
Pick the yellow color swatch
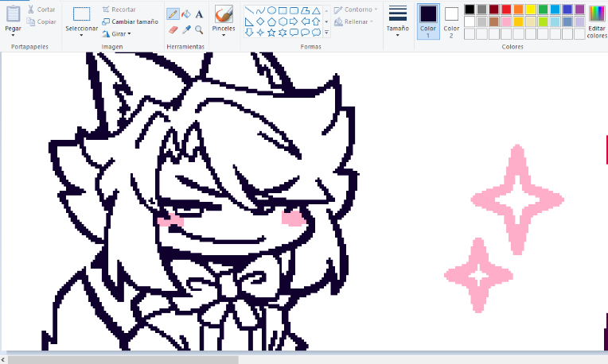pos(531,10)
